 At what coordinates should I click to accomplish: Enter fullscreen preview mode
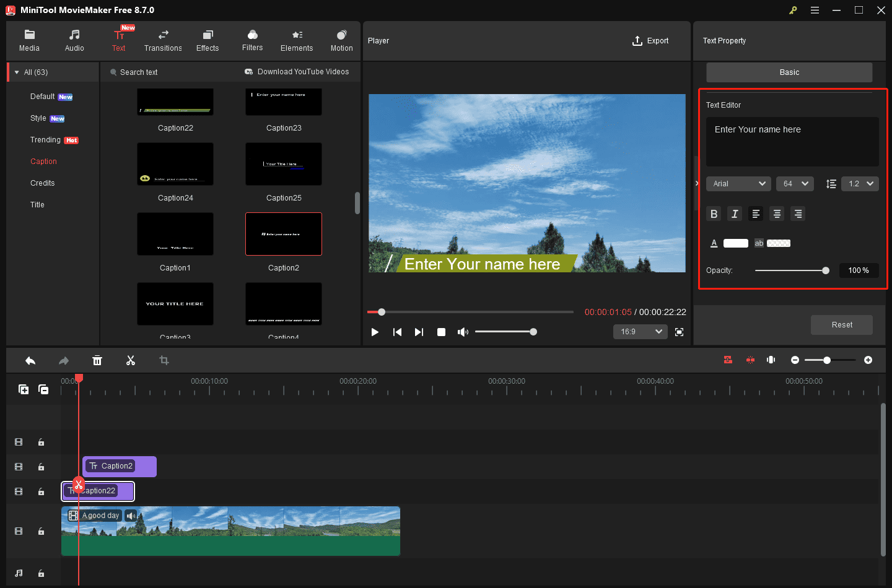tap(679, 332)
